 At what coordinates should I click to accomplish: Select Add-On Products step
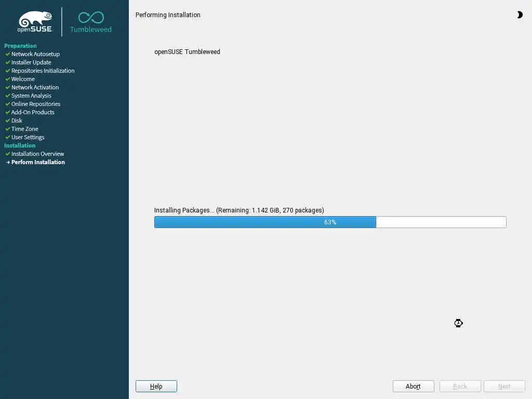(x=33, y=112)
